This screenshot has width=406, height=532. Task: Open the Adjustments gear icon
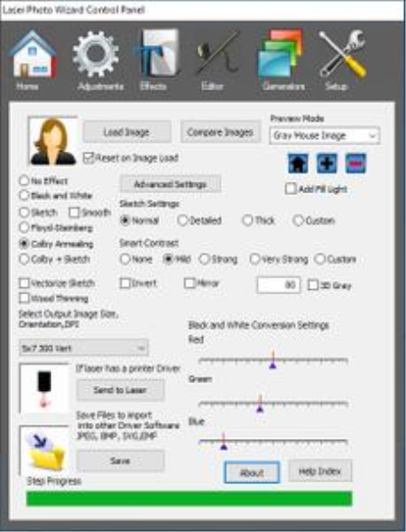[x=96, y=54]
